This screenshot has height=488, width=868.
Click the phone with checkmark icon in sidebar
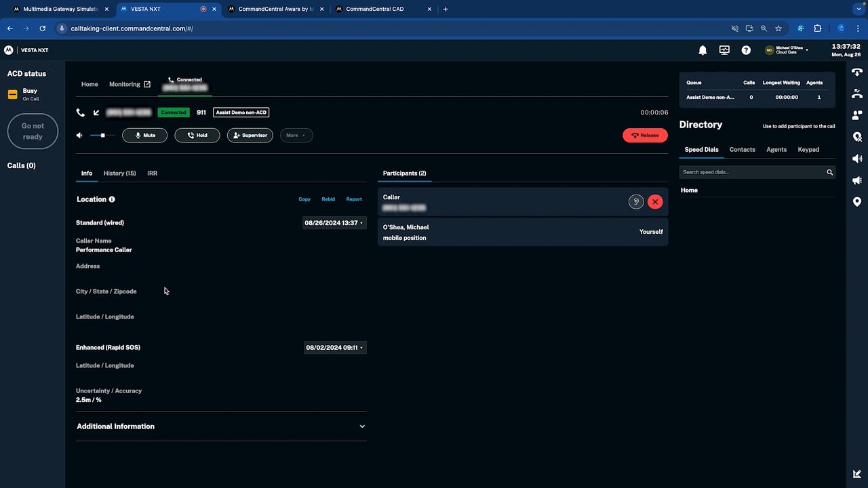coord(857,94)
